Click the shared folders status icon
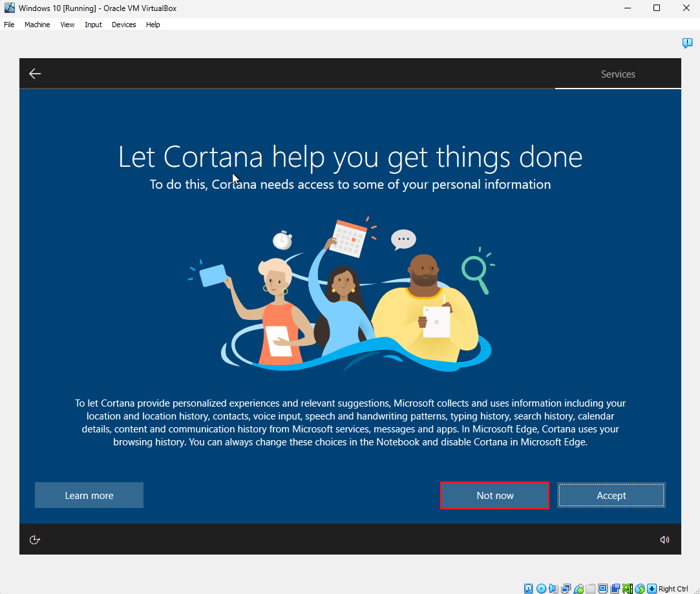Viewport: 700px width, 594px height. click(591, 589)
